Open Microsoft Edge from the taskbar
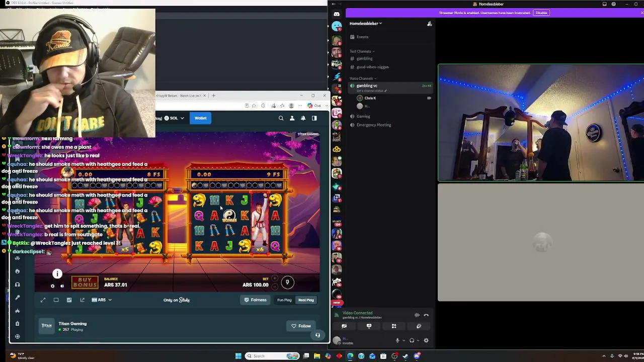Screen dimensions: 644x362 (x=350, y=356)
